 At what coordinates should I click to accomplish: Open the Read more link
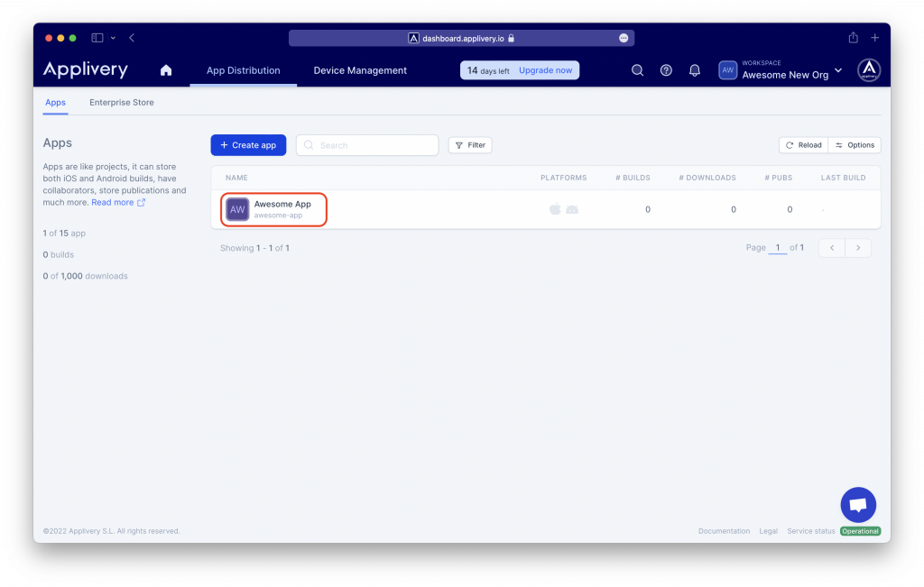[x=118, y=202]
